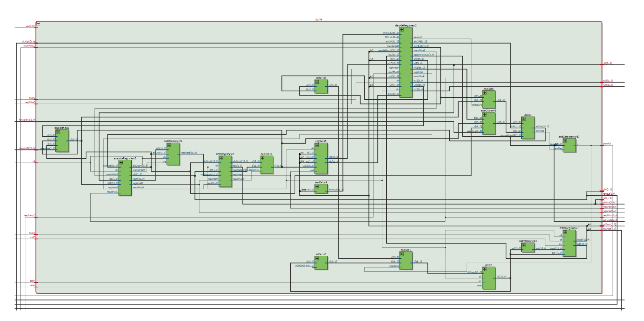Select the rs1E[1..0] output port
Image resolution: width=644 pixels, height=321 pixels.
tap(607, 80)
